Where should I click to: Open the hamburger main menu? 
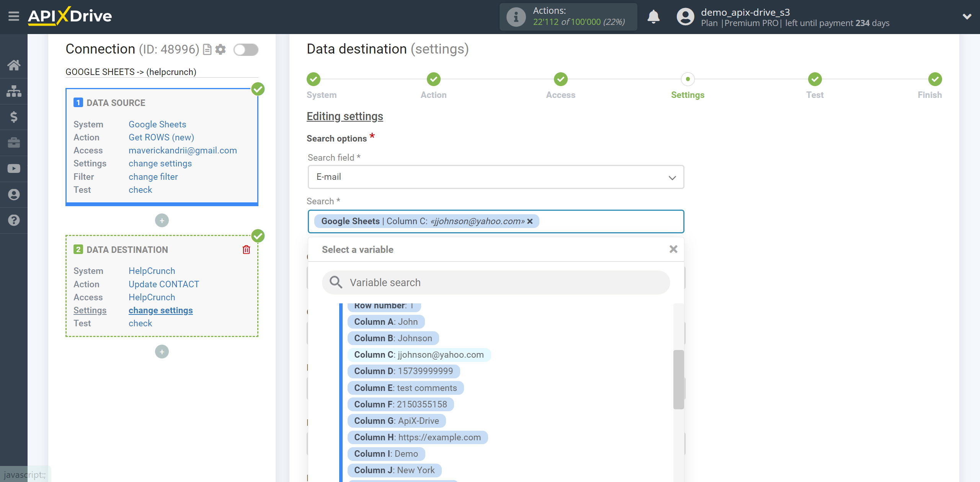(14, 16)
